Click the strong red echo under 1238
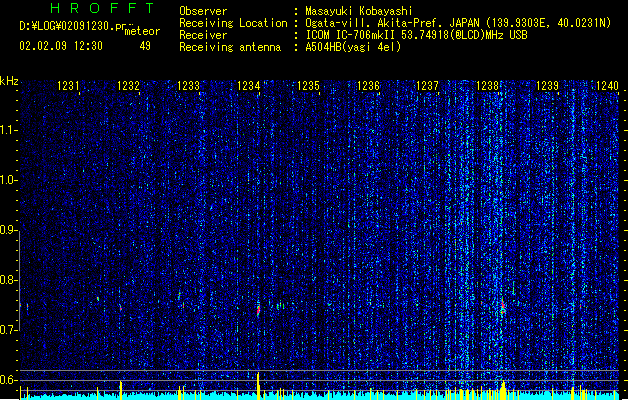 [x=503, y=306]
